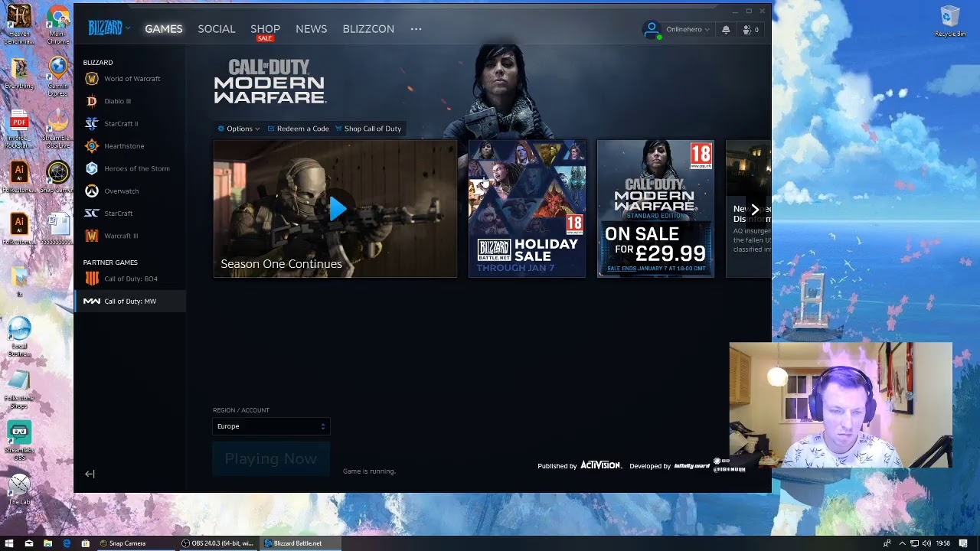
Task: Expand the Options dropdown
Action: pyautogui.click(x=239, y=129)
